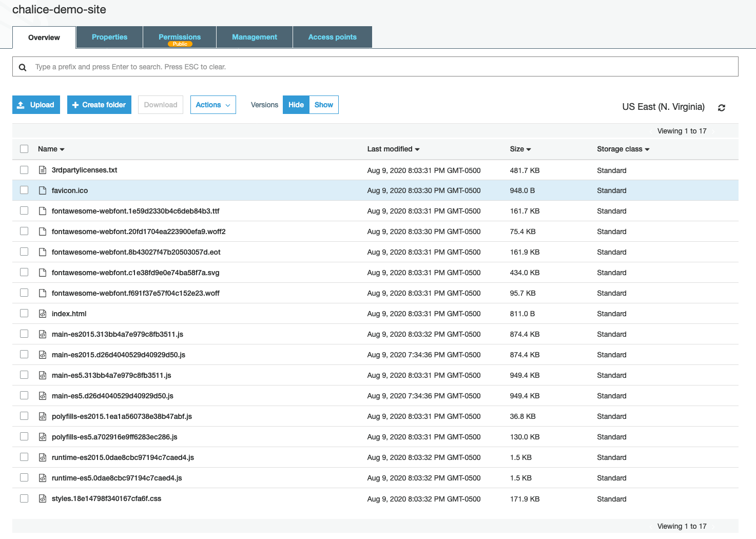
Task: Sort by Name column
Action: pyautogui.click(x=51, y=149)
